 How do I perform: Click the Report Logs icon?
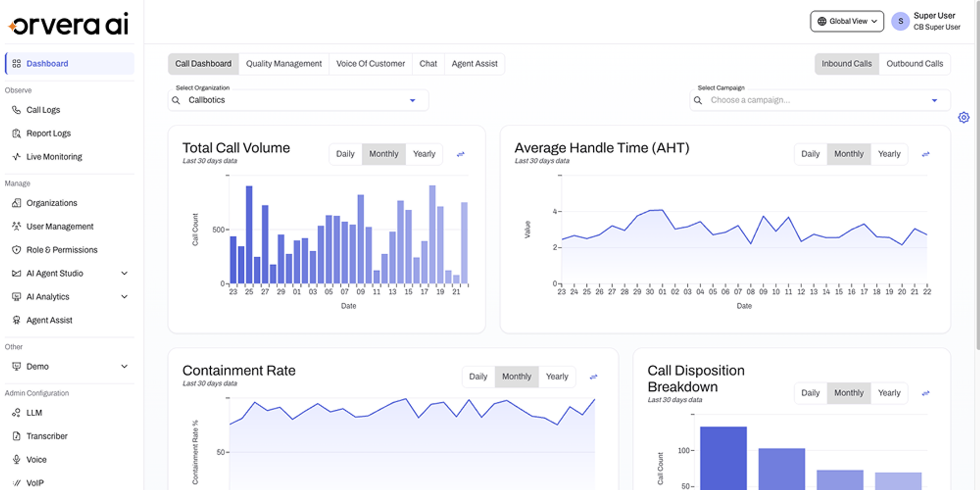(x=16, y=133)
